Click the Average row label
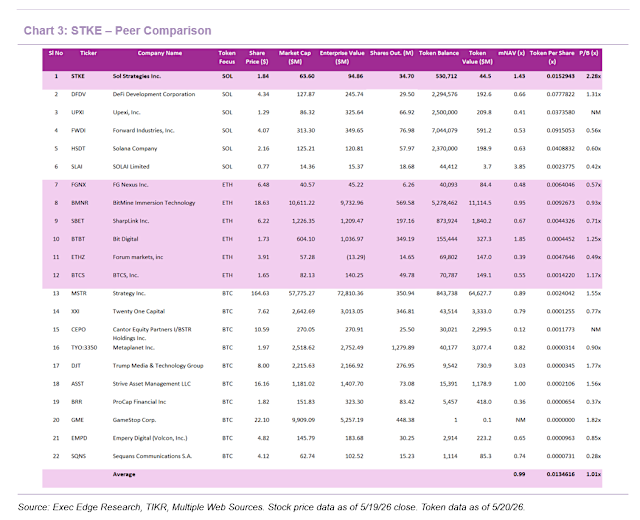Viewport: 640px width, 520px height. pos(124,474)
